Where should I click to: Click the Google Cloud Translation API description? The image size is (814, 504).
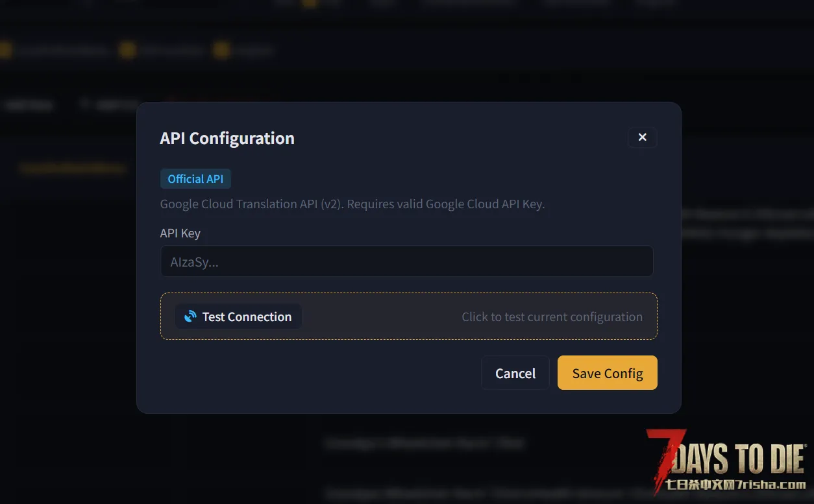pyautogui.click(x=352, y=204)
